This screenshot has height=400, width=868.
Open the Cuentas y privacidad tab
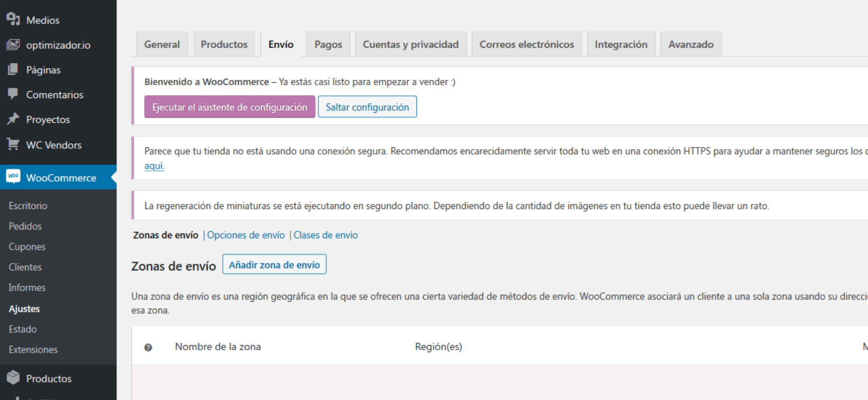tap(411, 44)
